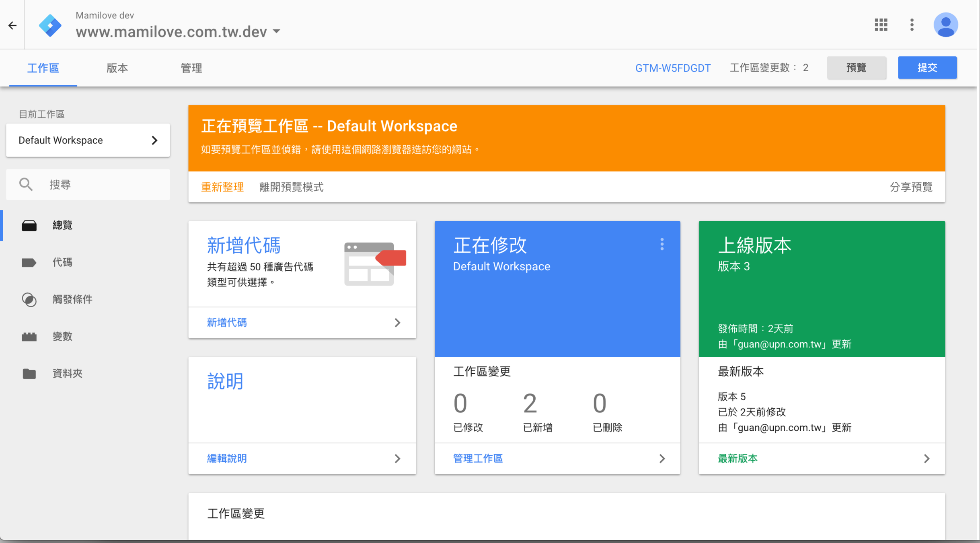
Task: Open workspace card three-dot menu
Action: [662, 244]
